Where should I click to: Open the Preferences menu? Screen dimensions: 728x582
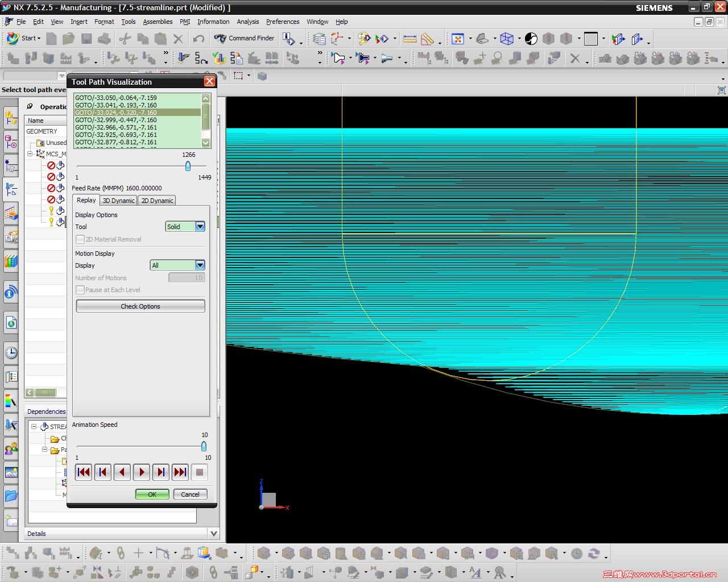click(283, 22)
